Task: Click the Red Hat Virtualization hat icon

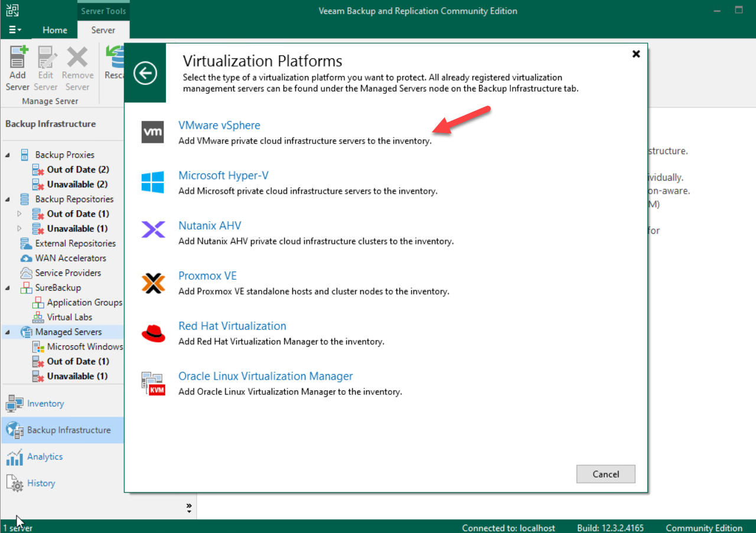Action: (x=152, y=332)
